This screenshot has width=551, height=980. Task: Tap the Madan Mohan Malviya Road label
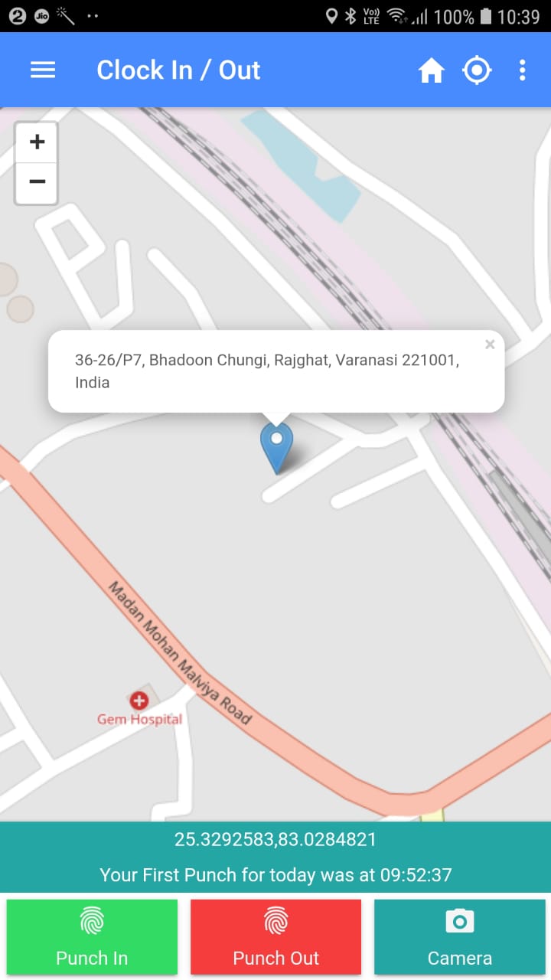180,653
